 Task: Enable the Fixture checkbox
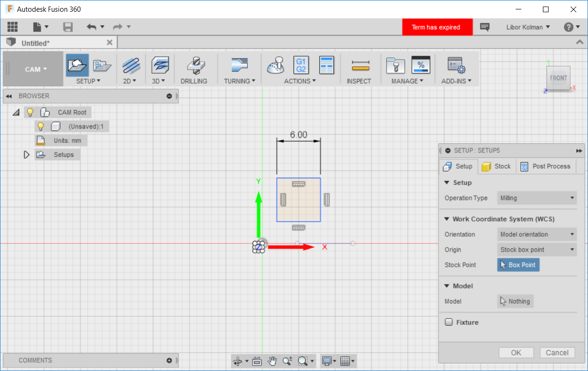449,322
